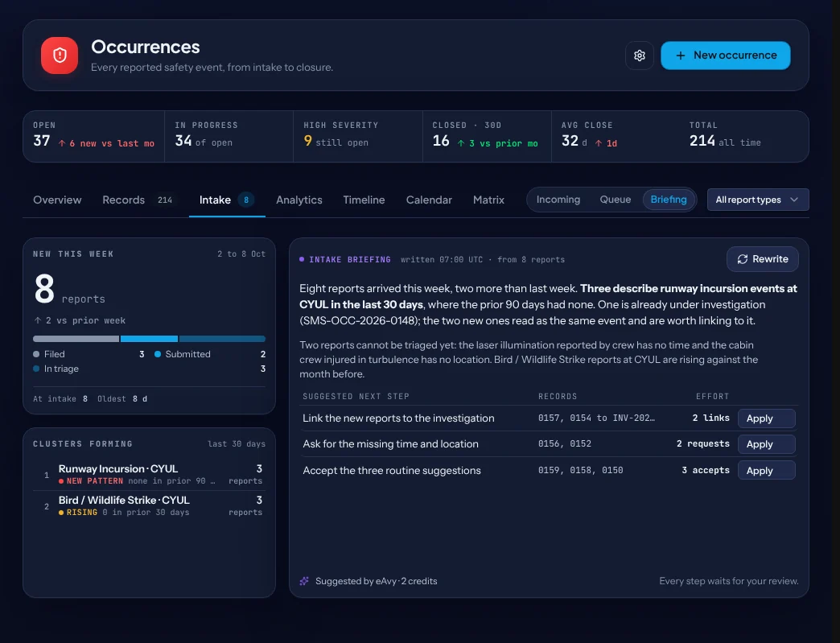Select the Briefing view toggle
Screen dimensions: 840x643
click(668, 200)
